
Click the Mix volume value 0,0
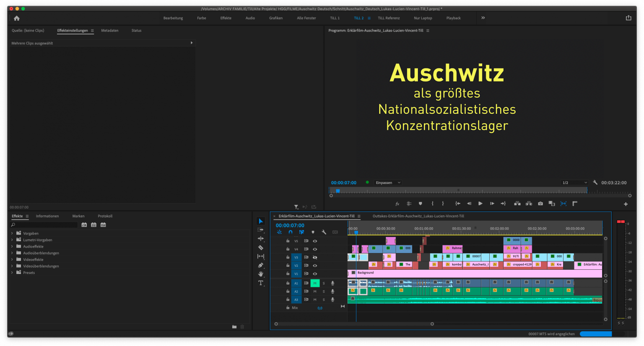[x=320, y=308]
